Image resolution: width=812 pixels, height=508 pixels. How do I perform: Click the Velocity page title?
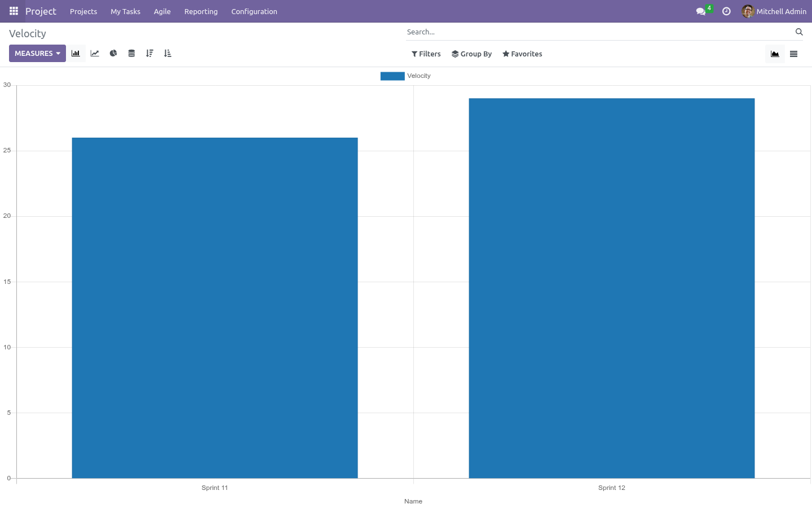click(28, 34)
